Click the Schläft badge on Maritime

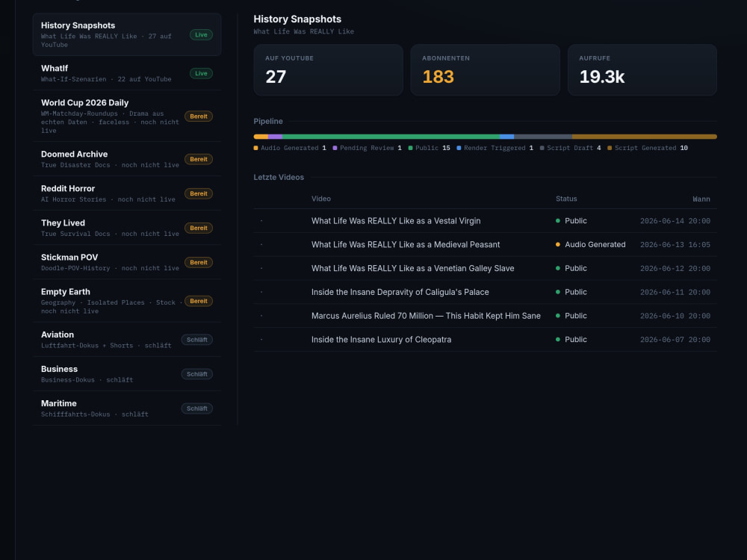(x=196, y=408)
